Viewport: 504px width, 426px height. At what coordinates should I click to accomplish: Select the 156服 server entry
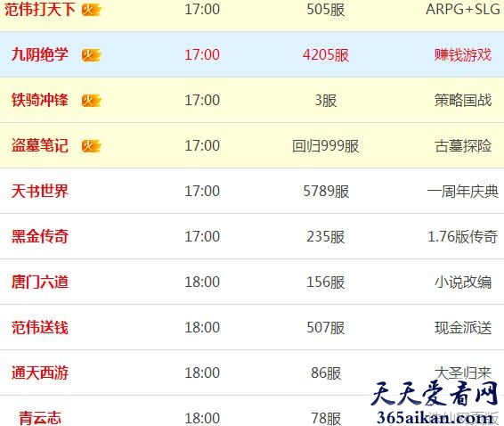pos(326,282)
